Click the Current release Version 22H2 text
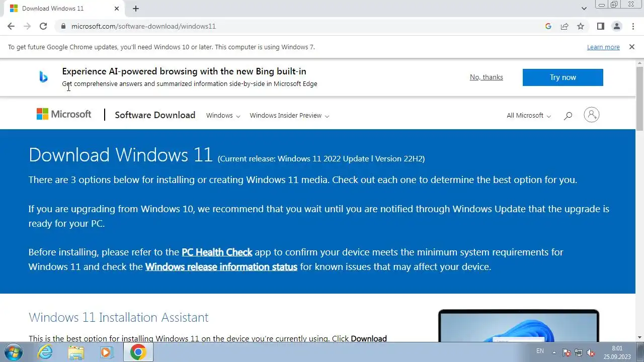Viewport: 644px width, 362px height. pyautogui.click(x=321, y=158)
